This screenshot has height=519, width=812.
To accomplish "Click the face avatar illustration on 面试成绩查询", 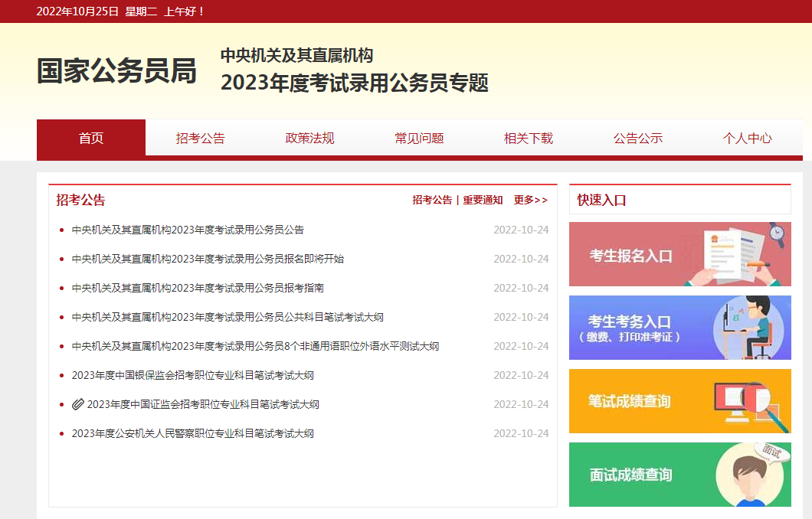I will [x=750, y=476].
